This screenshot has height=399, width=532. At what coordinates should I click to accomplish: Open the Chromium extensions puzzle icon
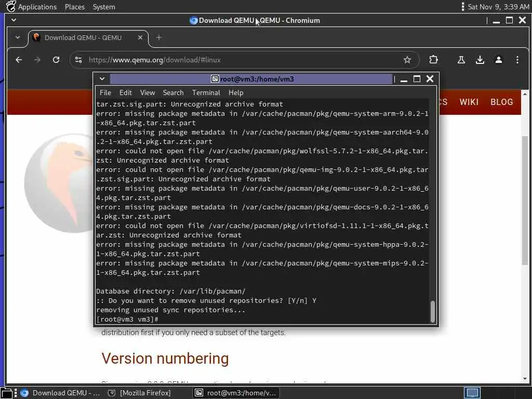coord(433,60)
